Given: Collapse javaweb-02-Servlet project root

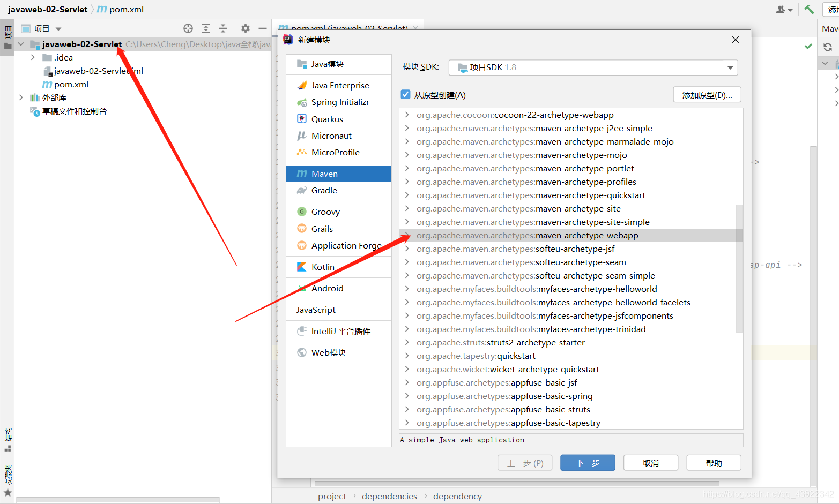Looking at the screenshot, I should (x=21, y=44).
